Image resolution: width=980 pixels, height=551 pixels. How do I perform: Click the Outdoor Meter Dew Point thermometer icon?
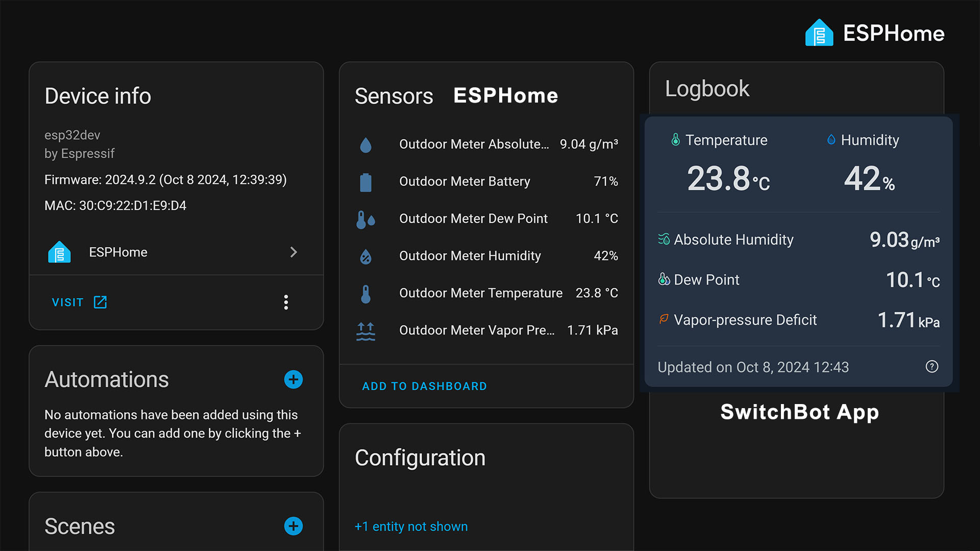365,219
